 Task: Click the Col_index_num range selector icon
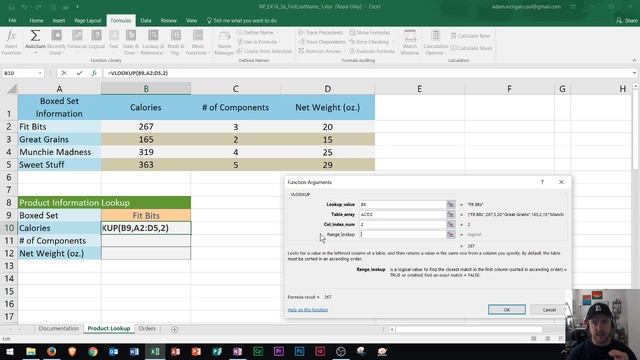point(451,224)
